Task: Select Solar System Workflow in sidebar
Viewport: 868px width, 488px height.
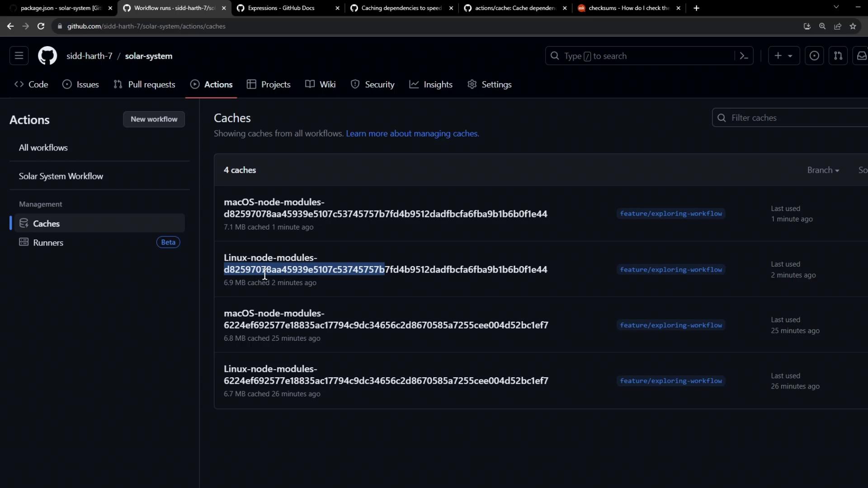Action: pyautogui.click(x=61, y=176)
